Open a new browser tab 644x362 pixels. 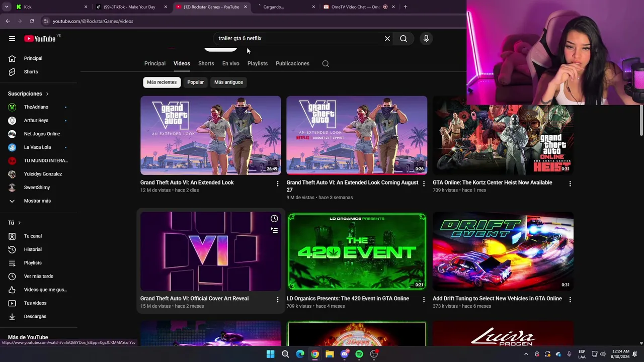pyautogui.click(x=405, y=7)
